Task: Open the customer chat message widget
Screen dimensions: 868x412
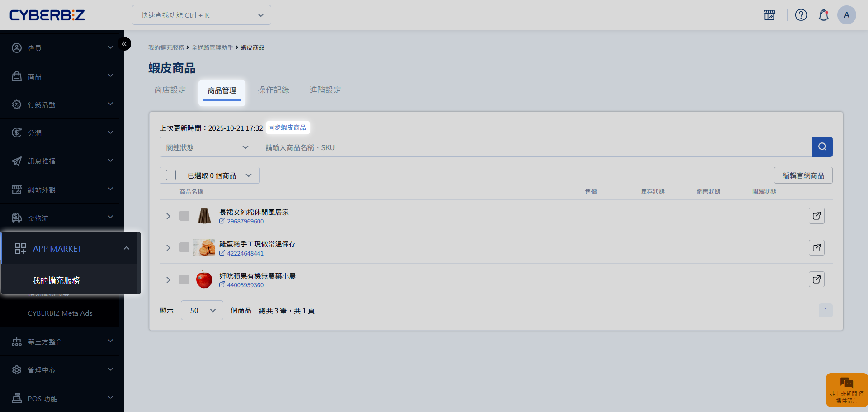Action: click(846, 389)
